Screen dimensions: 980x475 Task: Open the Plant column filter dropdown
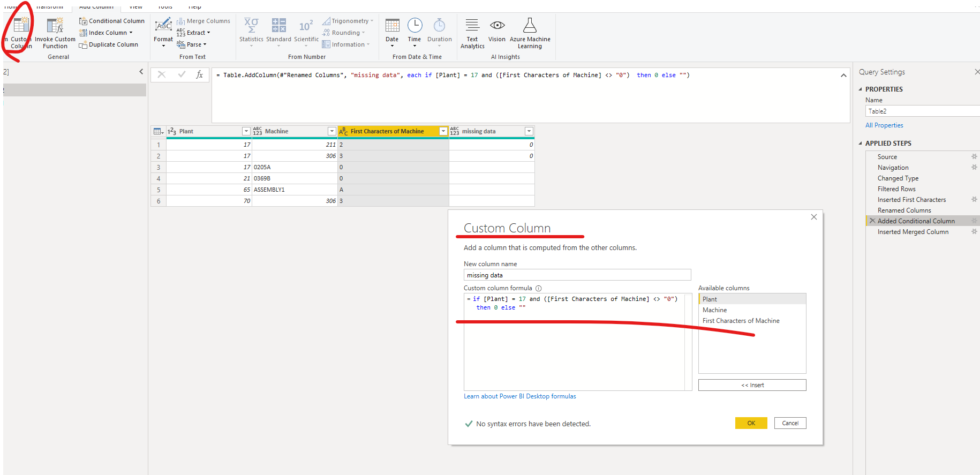click(246, 131)
